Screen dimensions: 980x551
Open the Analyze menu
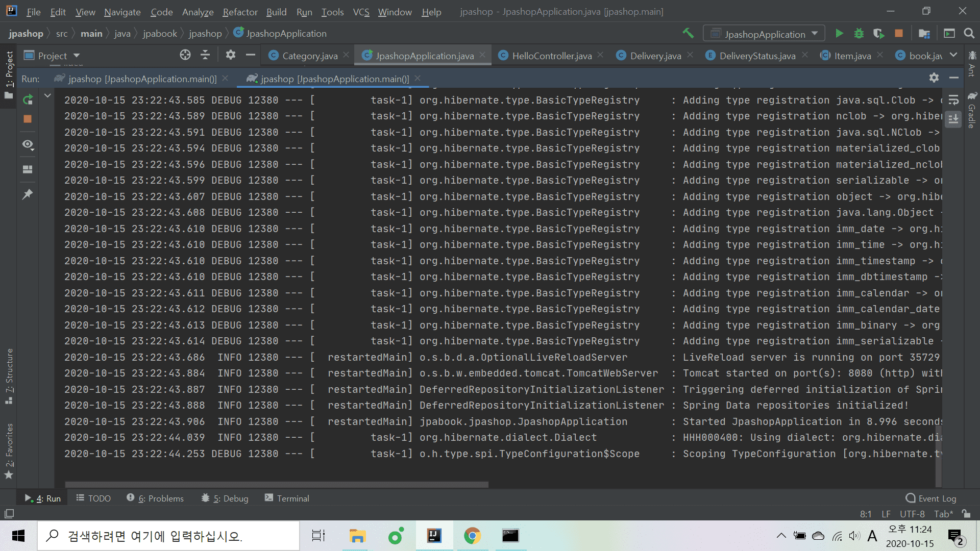(x=198, y=12)
